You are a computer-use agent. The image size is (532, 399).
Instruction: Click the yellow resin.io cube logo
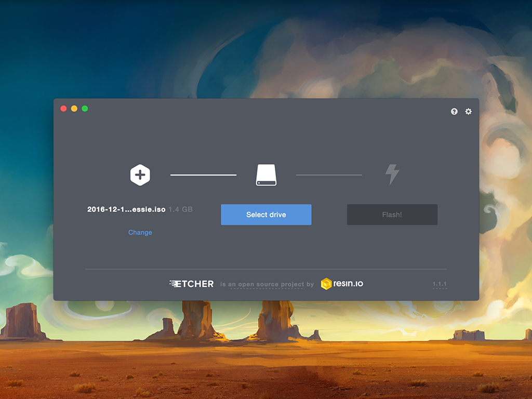click(x=326, y=284)
